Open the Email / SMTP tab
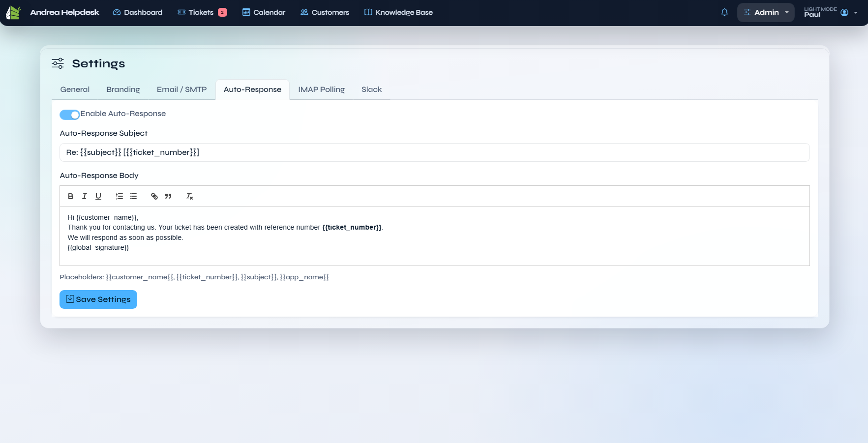This screenshot has width=868, height=443. click(181, 89)
